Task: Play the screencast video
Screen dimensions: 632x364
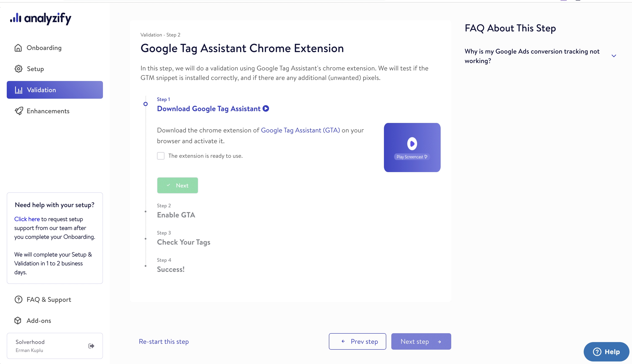Action: [412, 147]
